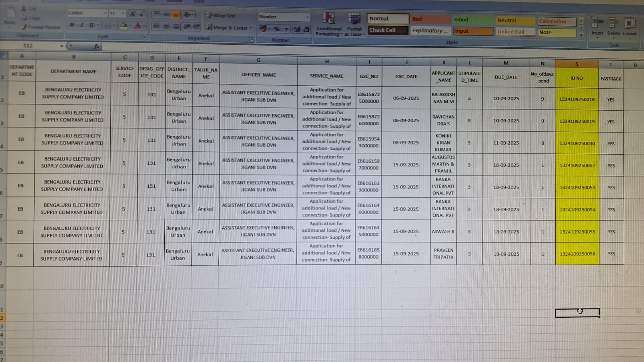Screen dimensions: 644x362
Task: Expand the Number format combo box
Action: point(307,17)
